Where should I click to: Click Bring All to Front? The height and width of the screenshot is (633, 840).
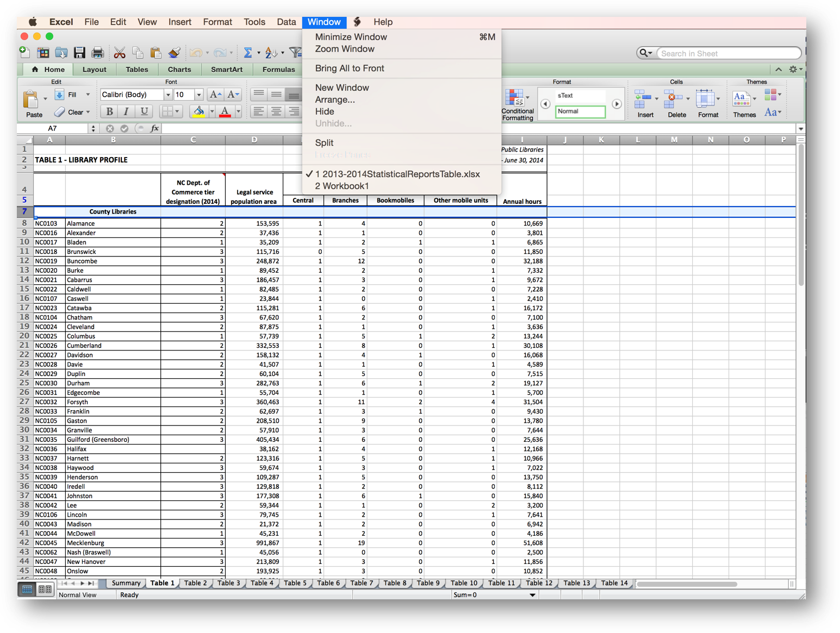350,68
